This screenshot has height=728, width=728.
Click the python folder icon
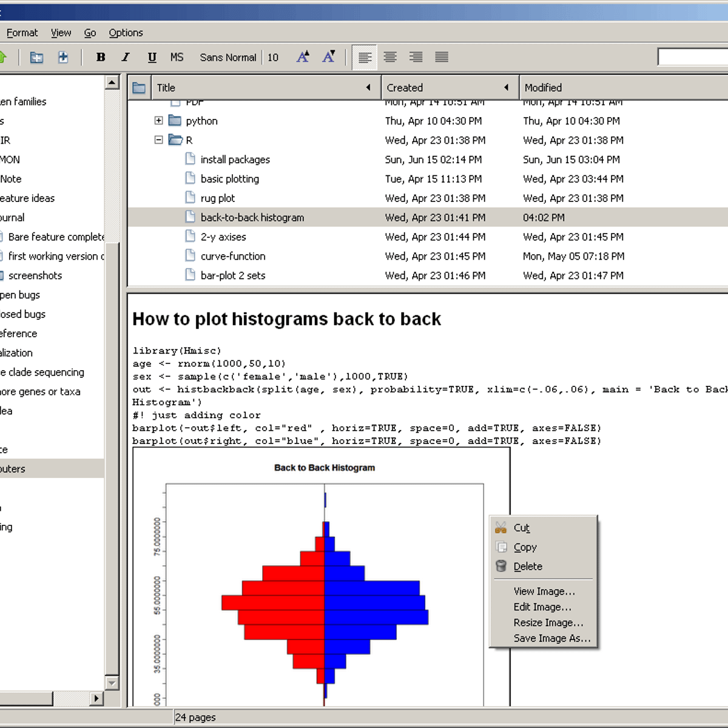175,120
